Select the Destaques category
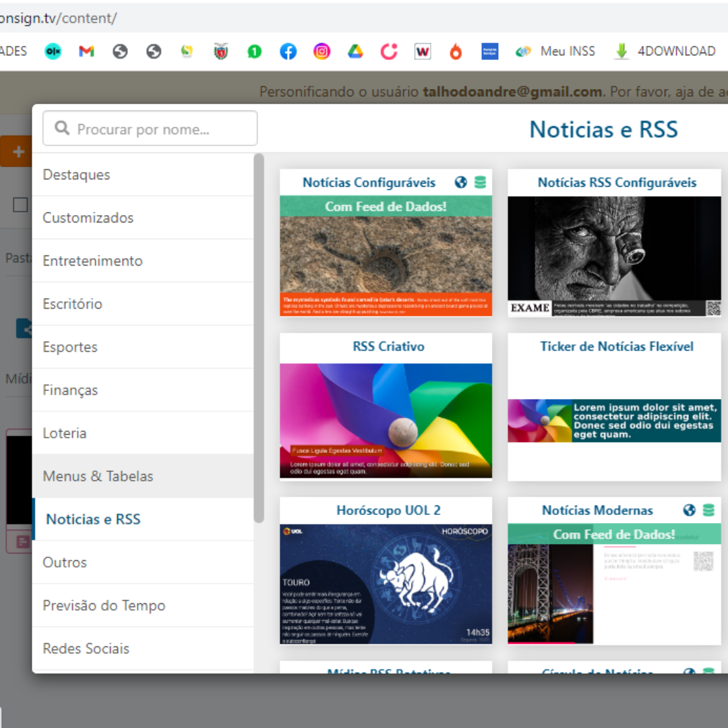The image size is (728, 728). [x=143, y=175]
